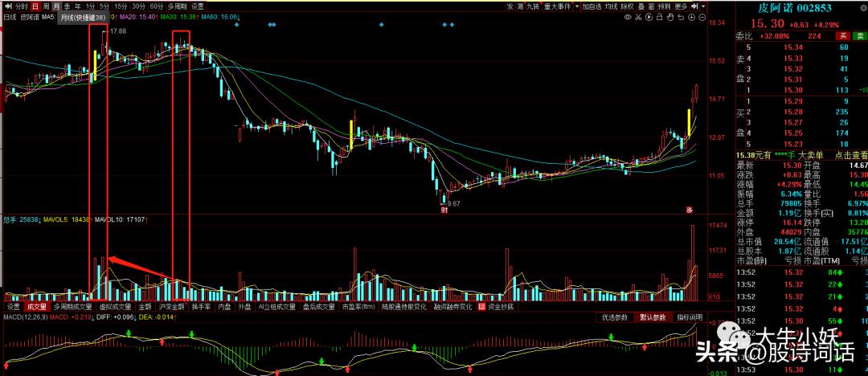This screenshot has width=868, height=376.
Task: Switch to the 周 weekly period tab
Action: click(46, 6)
